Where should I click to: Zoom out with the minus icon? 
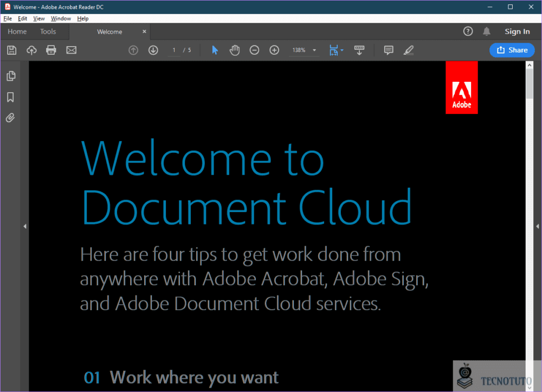pos(254,50)
